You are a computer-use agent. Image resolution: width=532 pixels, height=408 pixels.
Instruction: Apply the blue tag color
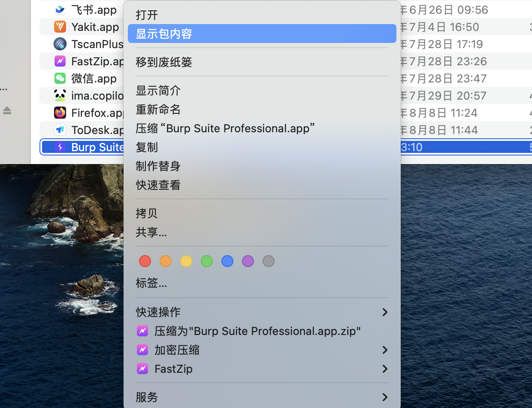click(x=227, y=261)
